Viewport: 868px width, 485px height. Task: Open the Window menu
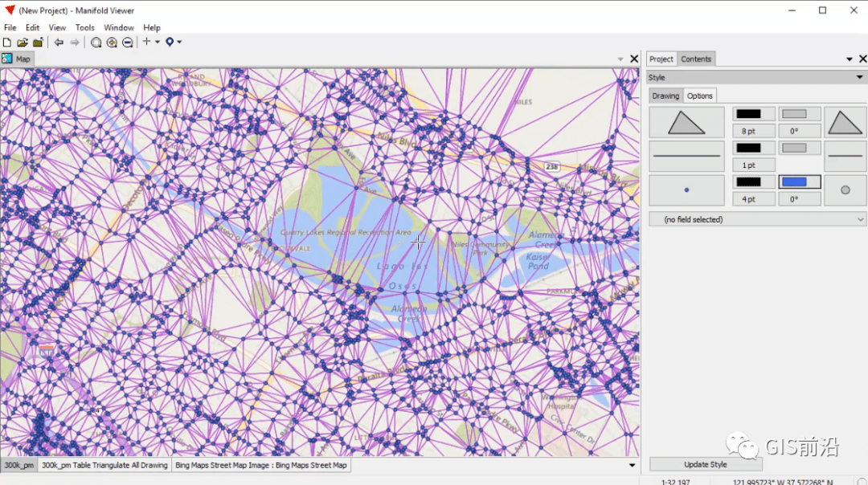118,27
